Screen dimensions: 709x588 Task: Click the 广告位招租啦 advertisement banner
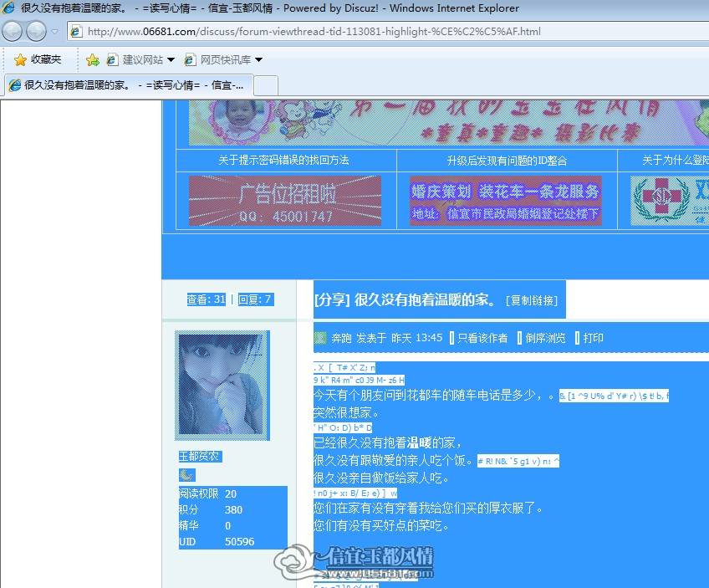click(x=285, y=201)
